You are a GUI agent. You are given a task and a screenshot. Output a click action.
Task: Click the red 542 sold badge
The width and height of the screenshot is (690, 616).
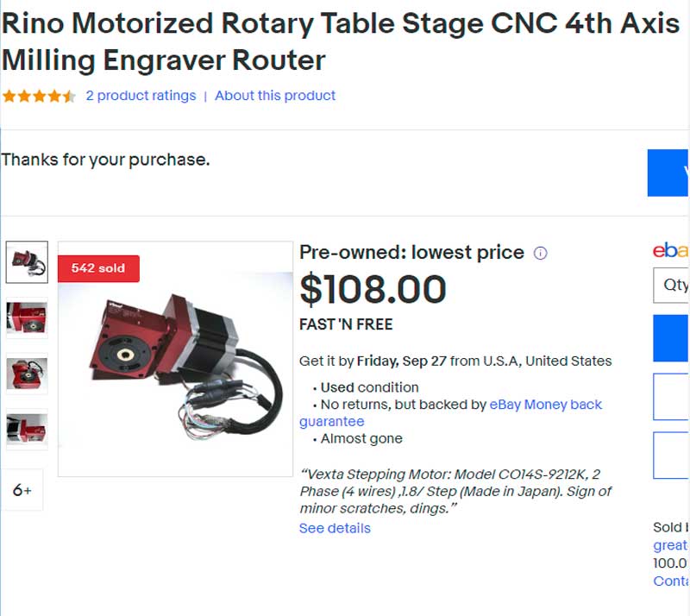pyautogui.click(x=98, y=268)
